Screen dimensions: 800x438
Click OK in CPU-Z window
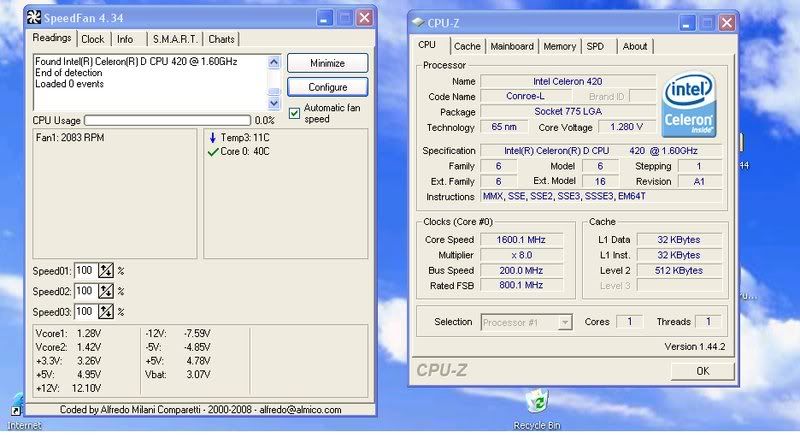tap(703, 371)
